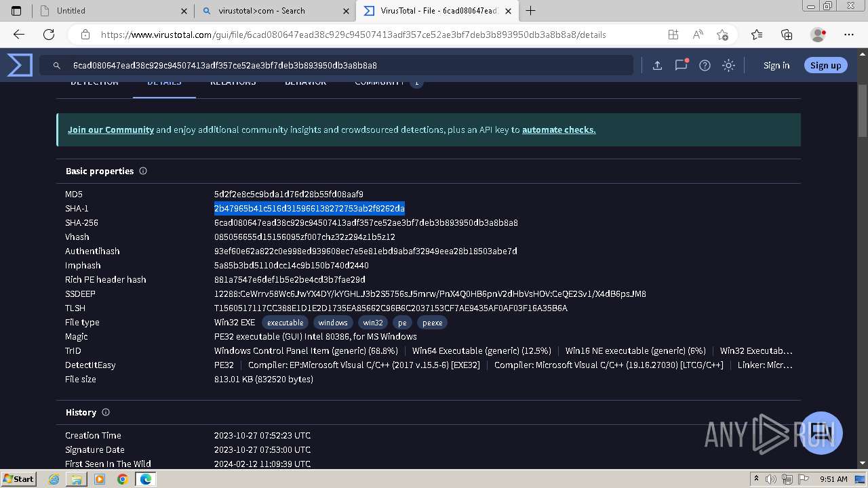The height and width of the screenshot is (488, 868).
Task: Click the peexe tag chip
Action: click(x=432, y=323)
